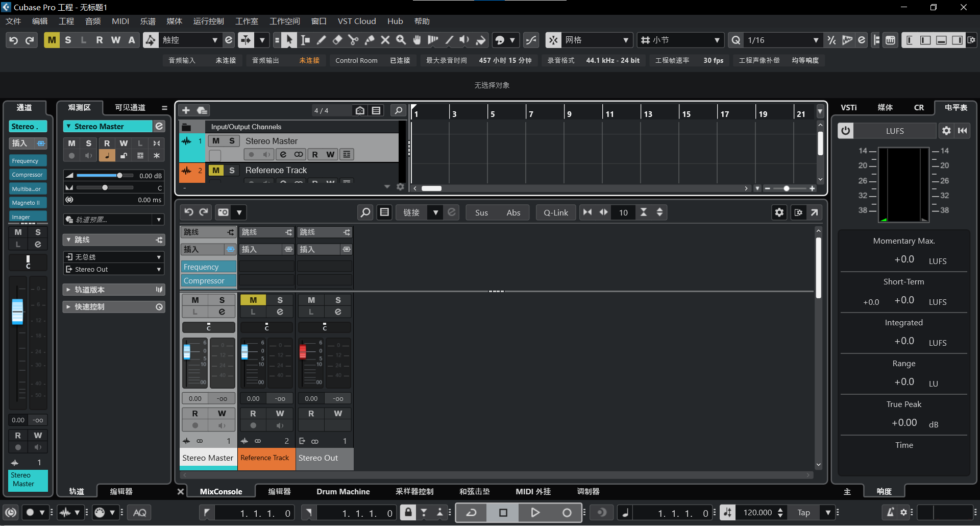Click the inspector volume slider

point(105,175)
